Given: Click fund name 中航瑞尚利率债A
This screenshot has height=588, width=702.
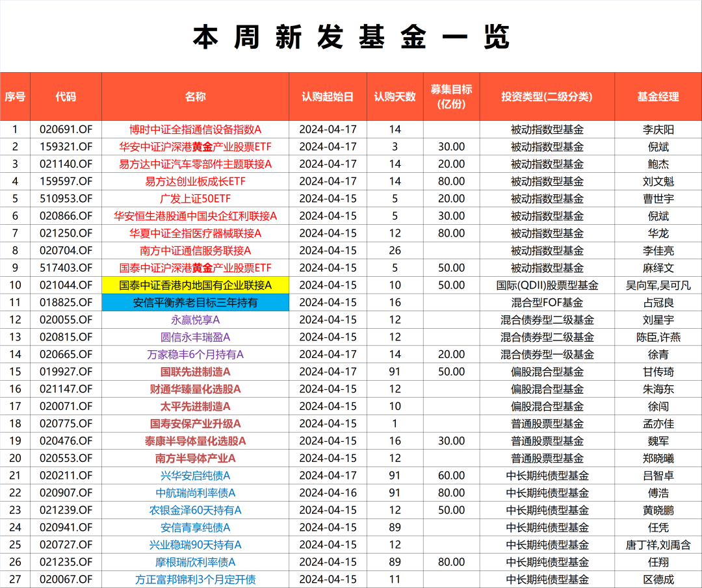Looking at the screenshot, I should coord(195,492).
